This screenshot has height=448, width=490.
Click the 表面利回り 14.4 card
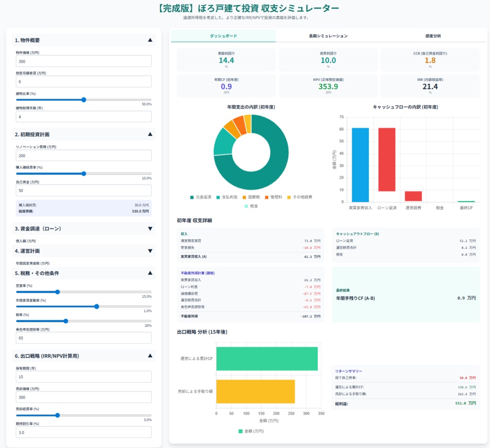click(x=226, y=60)
